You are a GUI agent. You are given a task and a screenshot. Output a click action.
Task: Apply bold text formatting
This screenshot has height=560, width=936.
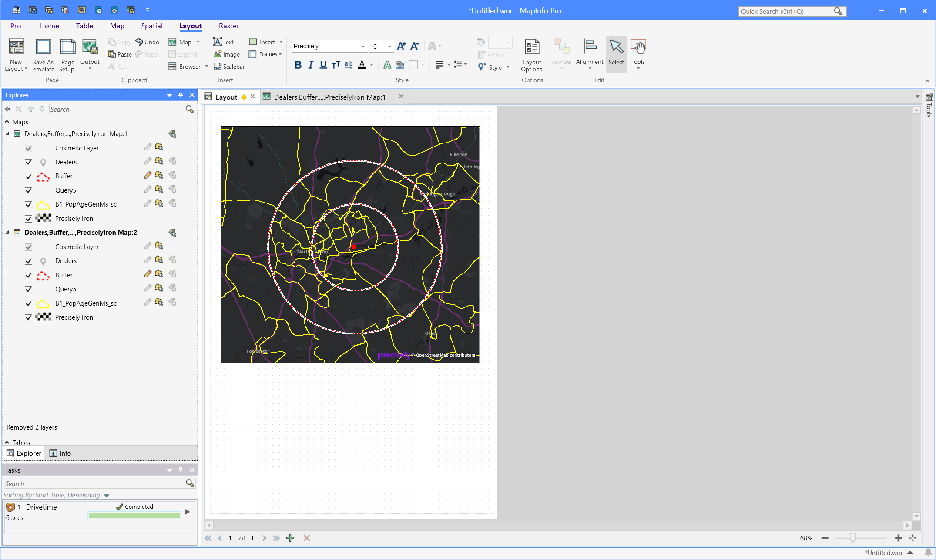pyautogui.click(x=298, y=65)
